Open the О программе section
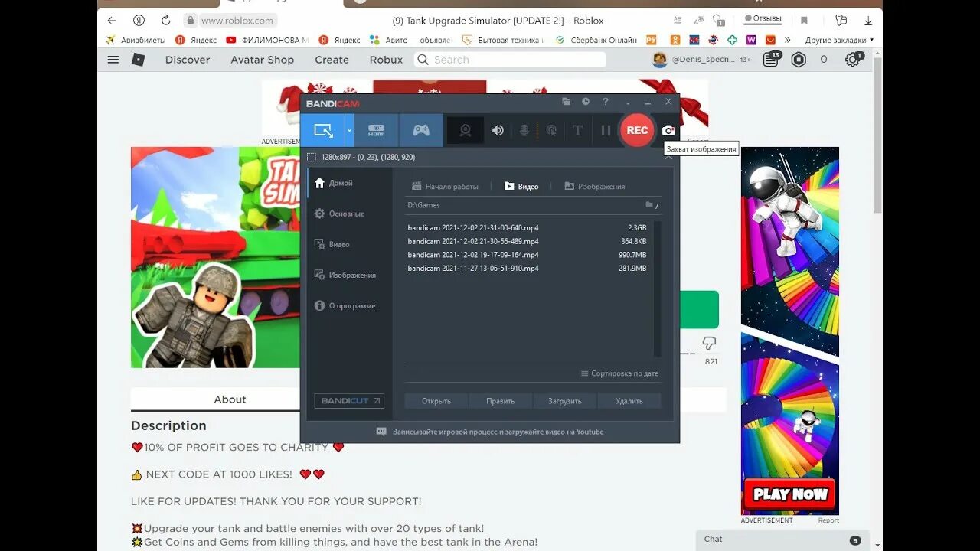Screen dimensions: 980x551 coord(345,306)
